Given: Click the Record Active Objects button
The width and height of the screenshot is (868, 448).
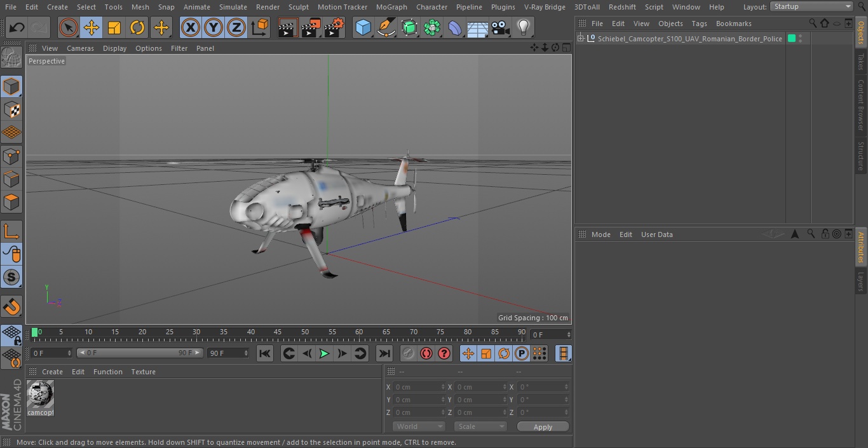Looking at the screenshot, I should [x=409, y=353].
